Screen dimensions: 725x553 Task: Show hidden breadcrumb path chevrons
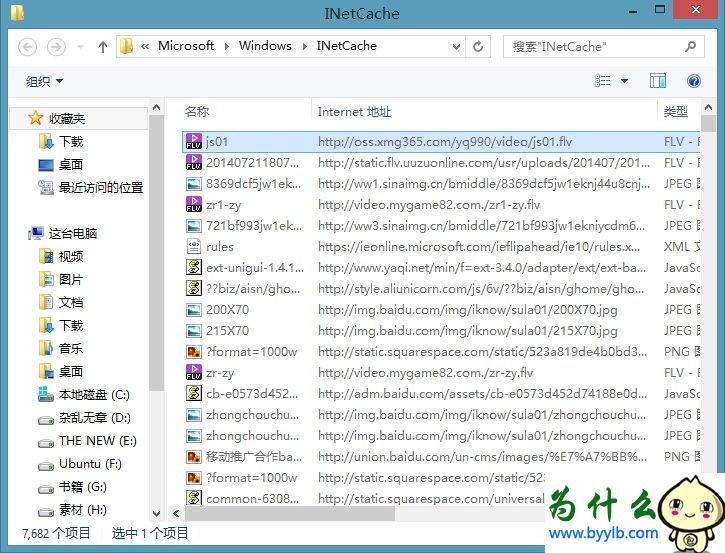pos(145,46)
